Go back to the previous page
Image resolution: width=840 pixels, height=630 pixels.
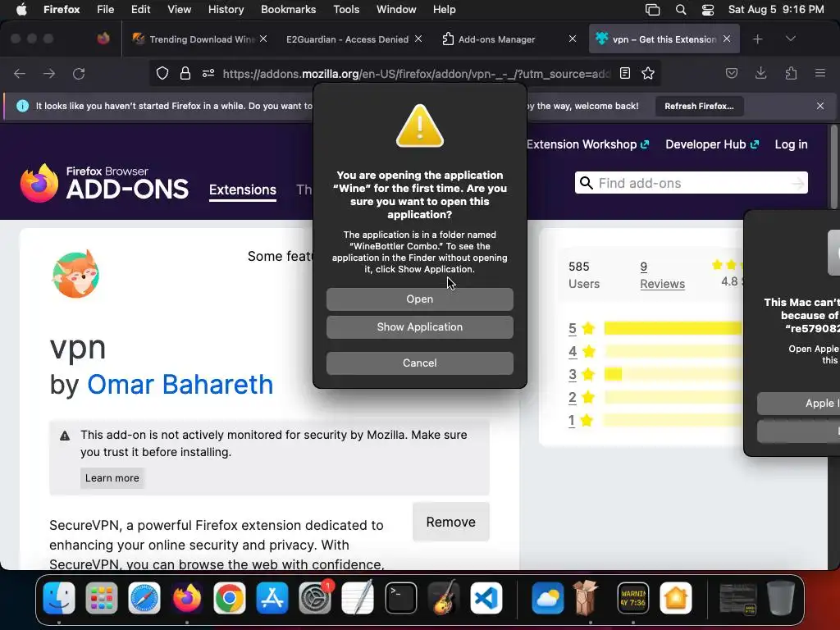[x=20, y=74]
